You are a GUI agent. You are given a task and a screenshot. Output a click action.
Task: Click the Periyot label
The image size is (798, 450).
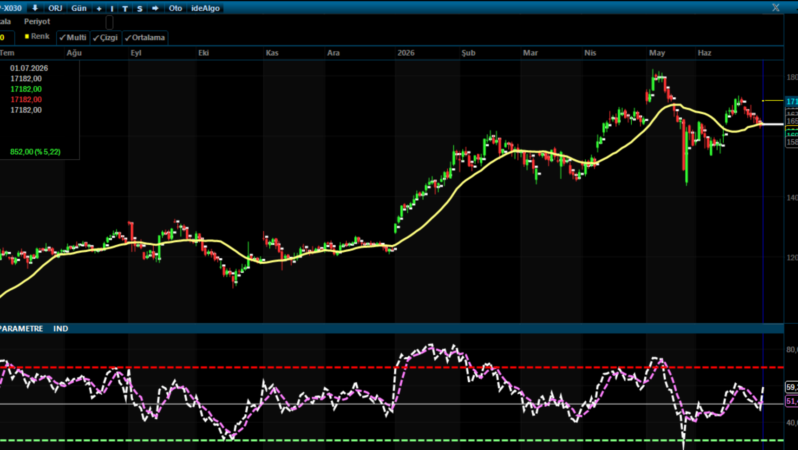tap(37, 21)
